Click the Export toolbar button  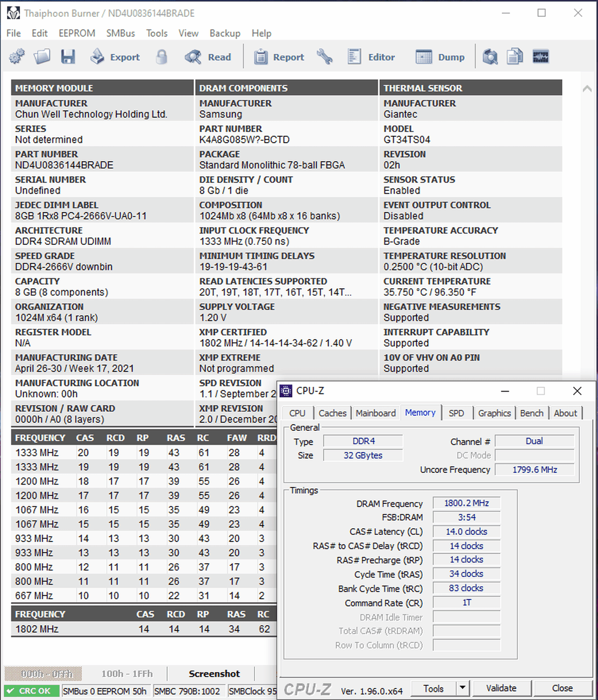pos(115,57)
